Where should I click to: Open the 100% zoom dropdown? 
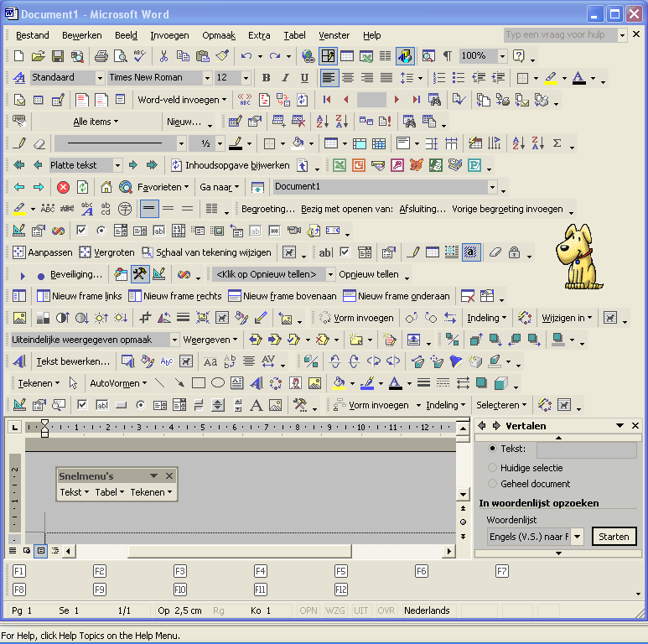point(502,56)
